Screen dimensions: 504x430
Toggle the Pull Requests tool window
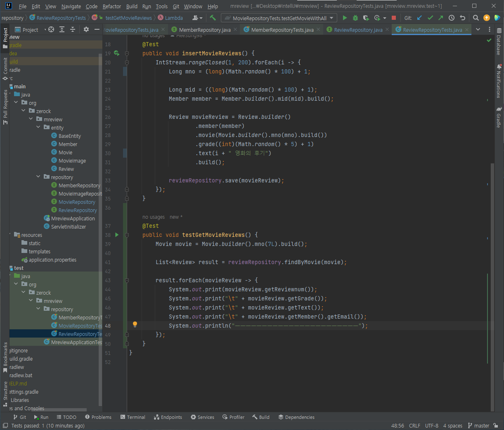[5, 107]
